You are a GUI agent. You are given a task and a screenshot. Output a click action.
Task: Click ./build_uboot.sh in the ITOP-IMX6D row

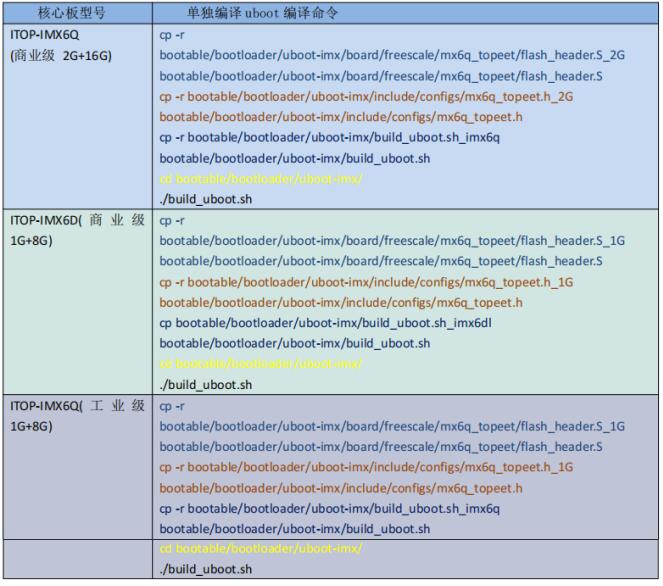point(206,385)
